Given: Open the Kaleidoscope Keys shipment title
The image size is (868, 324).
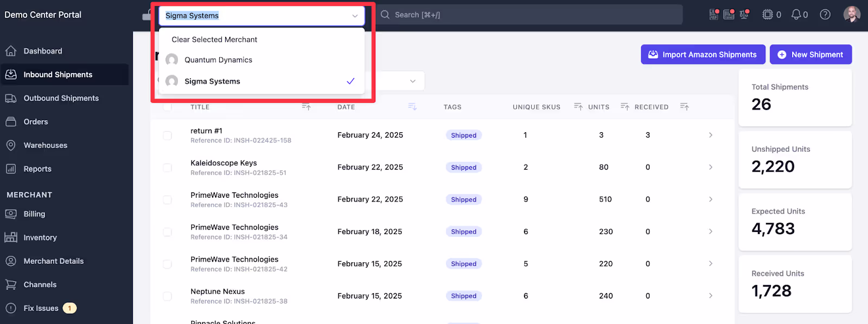Looking at the screenshot, I should (x=224, y=163).
